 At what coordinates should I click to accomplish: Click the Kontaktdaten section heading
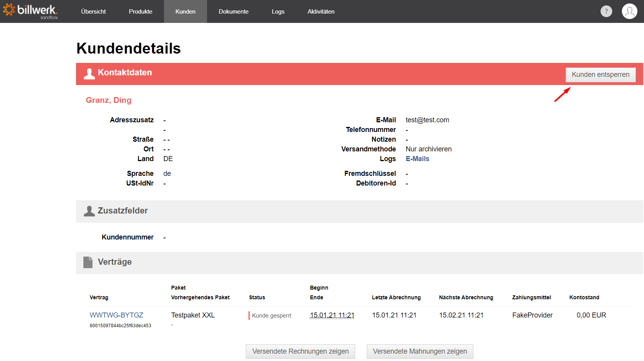coord(125,73)
